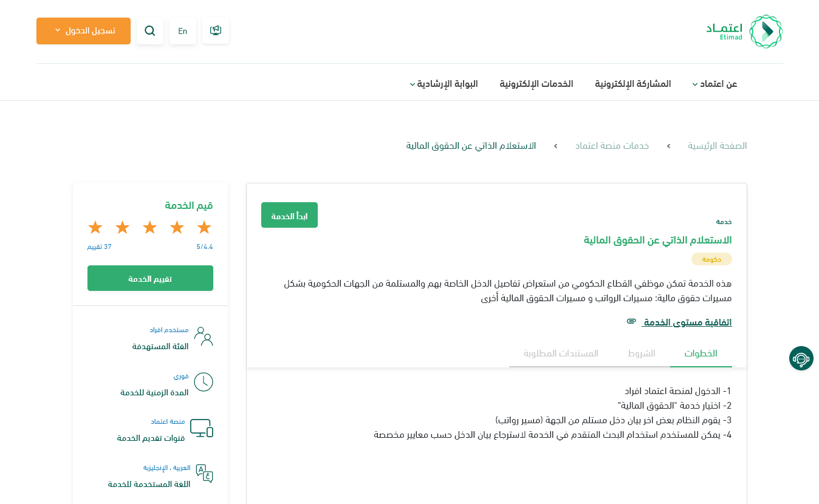Click the 37 تقييم rating count
Screen dimensions: 819x504
(99, 247)
